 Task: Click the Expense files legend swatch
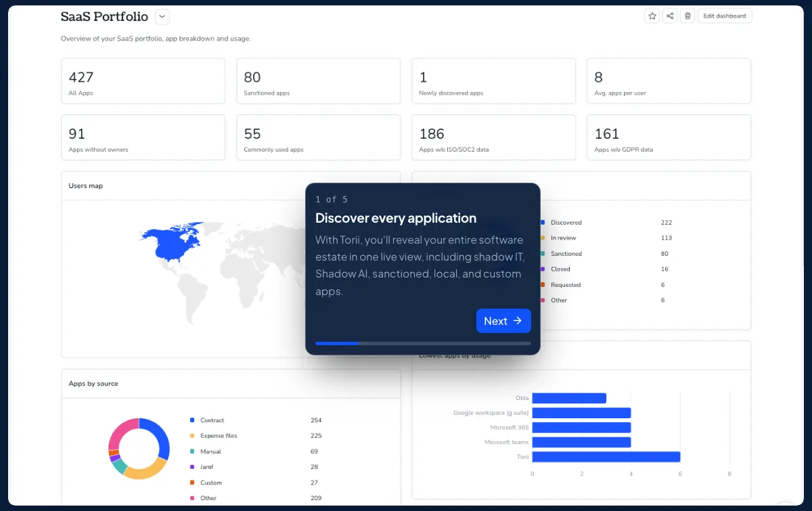tap(192, 436)
